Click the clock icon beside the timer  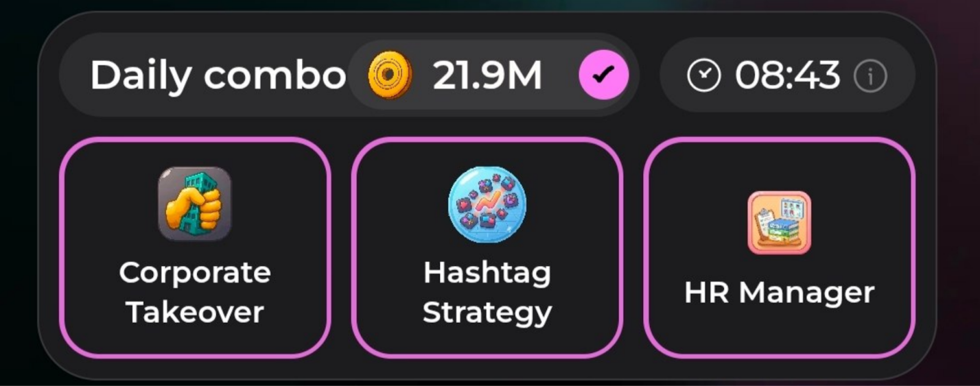point(703,76)
